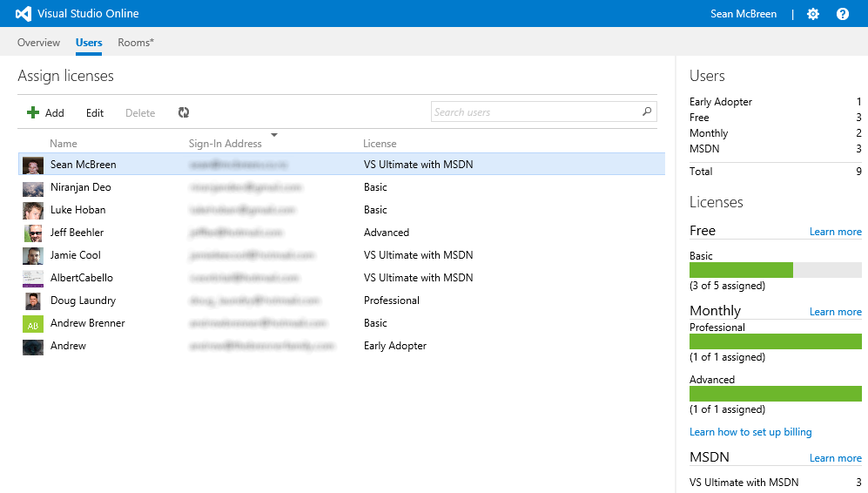The image size is (868, 493).
Task: Select the Luke Hoban name in the user list
Action: pos(77,210)
